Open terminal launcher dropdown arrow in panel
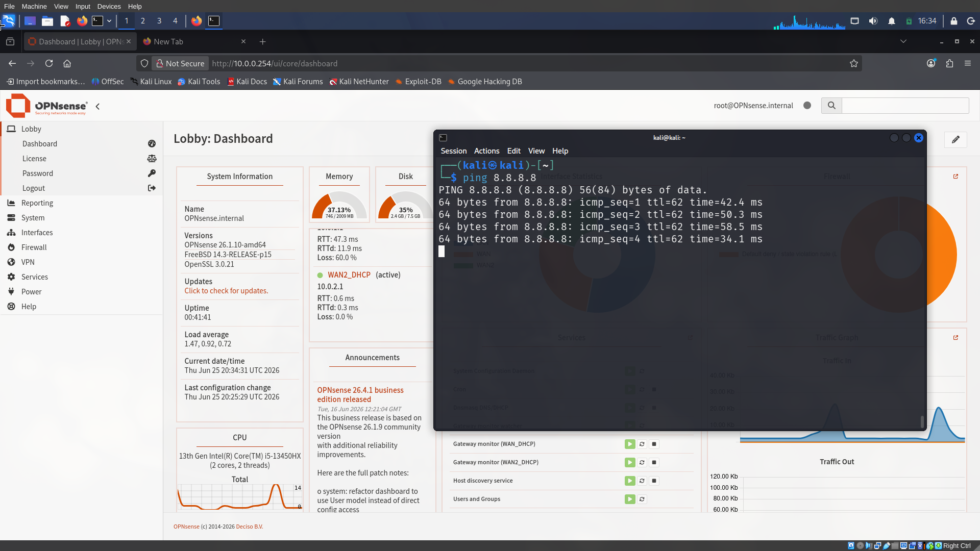Image resolution: width=980 pixels, height=551 pixels. pos(109,21)
